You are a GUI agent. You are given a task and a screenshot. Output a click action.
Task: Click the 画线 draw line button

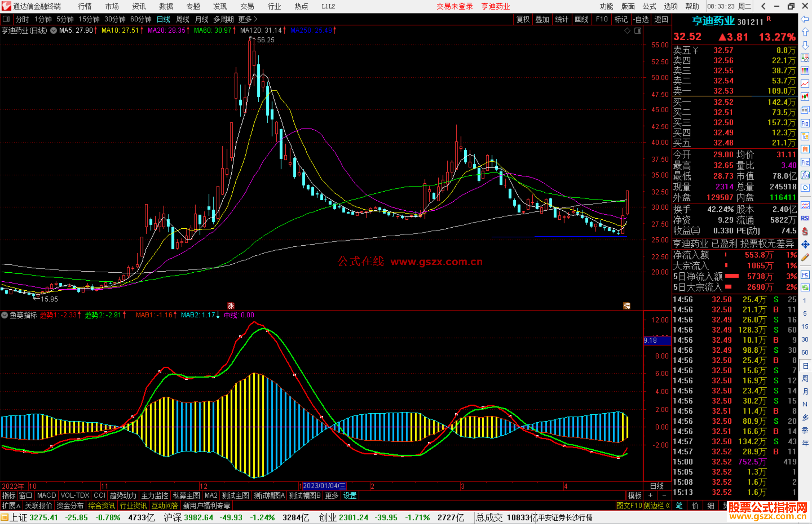581,19
